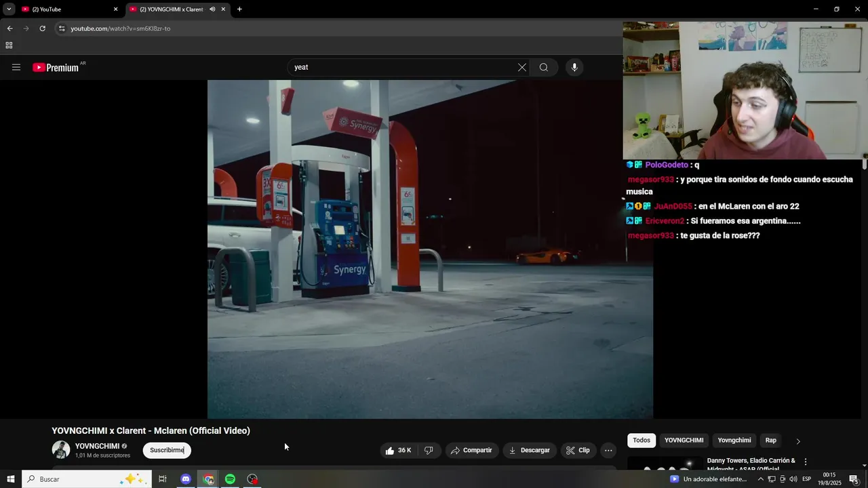
Task: Open Danny Towers ASAP suggested video
Action: pyautogui.click(x=751, y=464)
